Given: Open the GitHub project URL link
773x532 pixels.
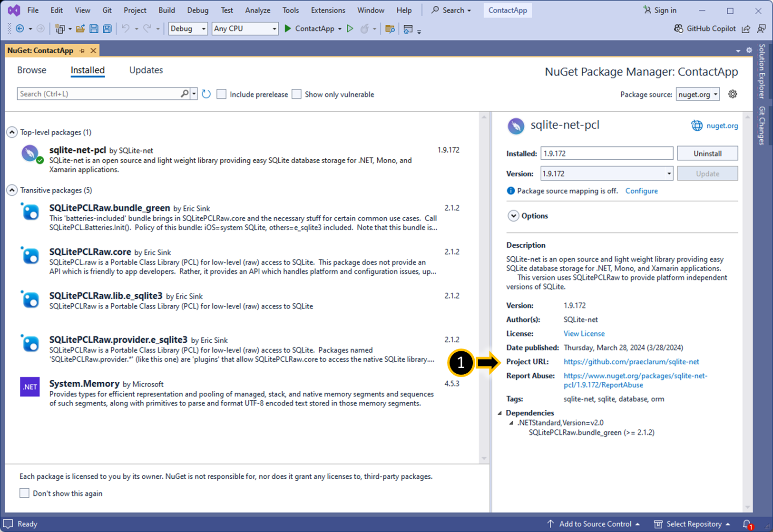Looking at the screenshot, I should [631, 362].
